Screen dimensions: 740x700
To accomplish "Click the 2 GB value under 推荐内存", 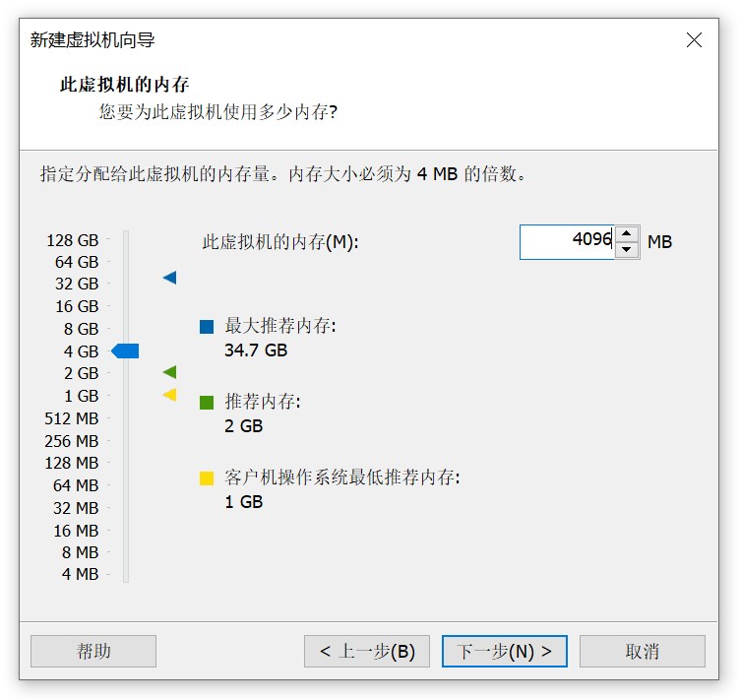I will tap(243, 425).
